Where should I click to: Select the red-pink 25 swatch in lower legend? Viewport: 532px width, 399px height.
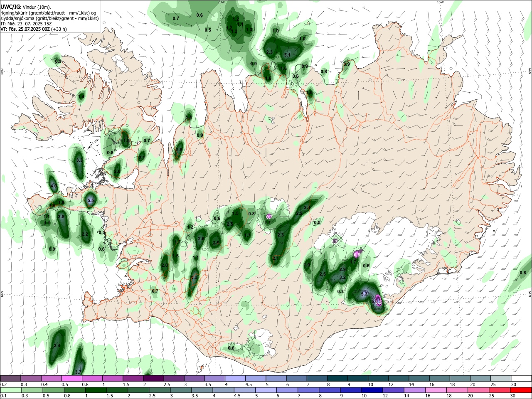tap(500, 390)
